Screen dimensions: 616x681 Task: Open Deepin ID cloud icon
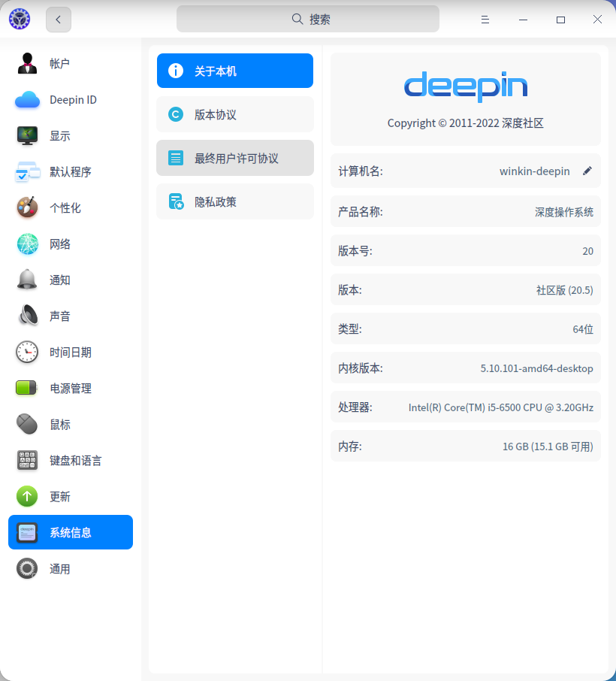point(27,100)
